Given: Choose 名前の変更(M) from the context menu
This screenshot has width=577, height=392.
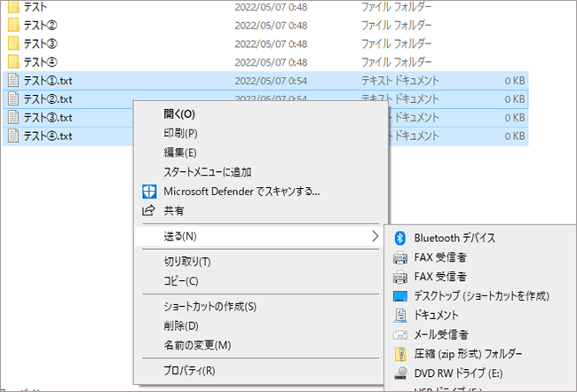Looking at the screenshot, I should (197, 345).
